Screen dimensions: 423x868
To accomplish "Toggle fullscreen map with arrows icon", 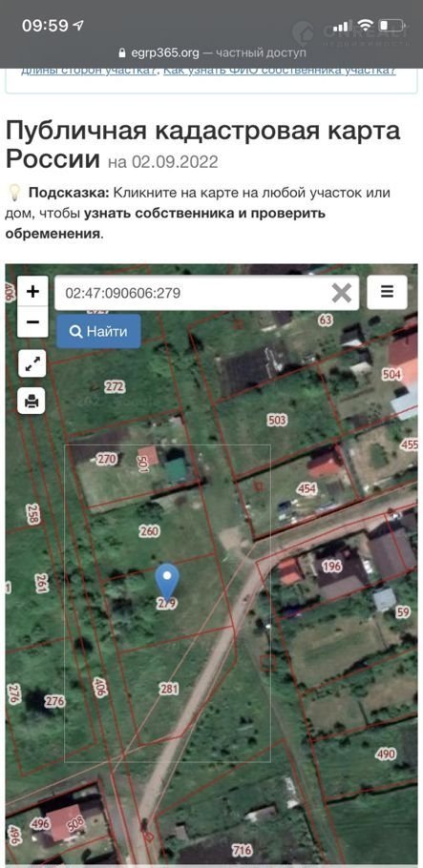I will (32, 363).
